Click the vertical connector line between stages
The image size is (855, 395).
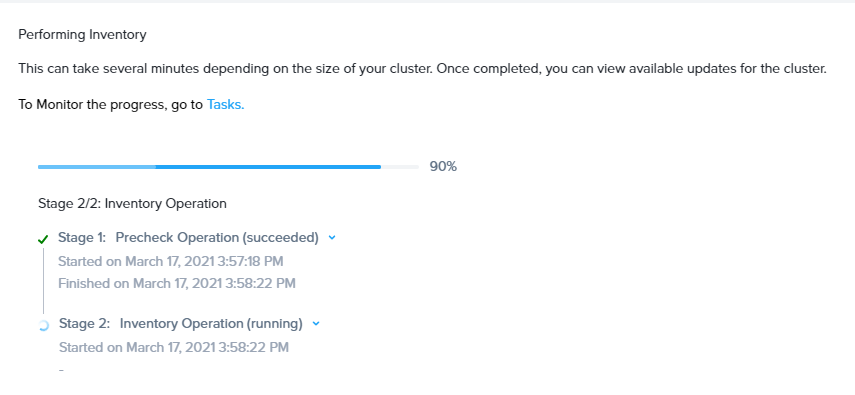point(44,280)
